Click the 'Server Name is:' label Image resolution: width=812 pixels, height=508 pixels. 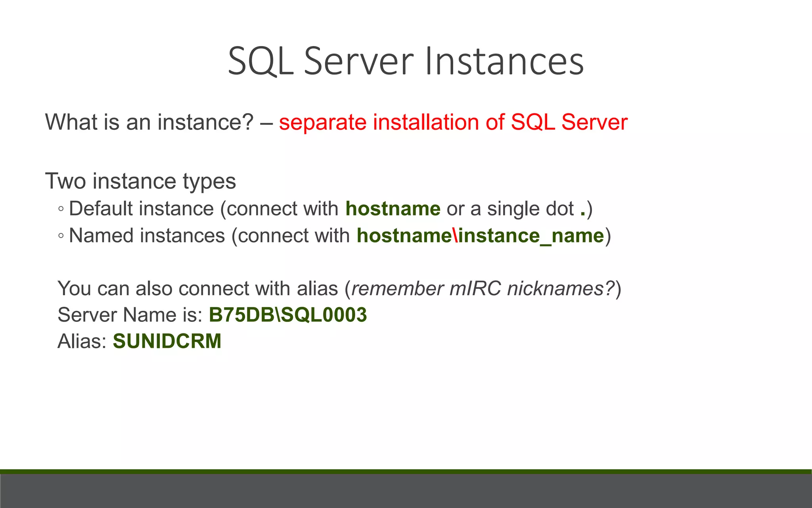130,315
